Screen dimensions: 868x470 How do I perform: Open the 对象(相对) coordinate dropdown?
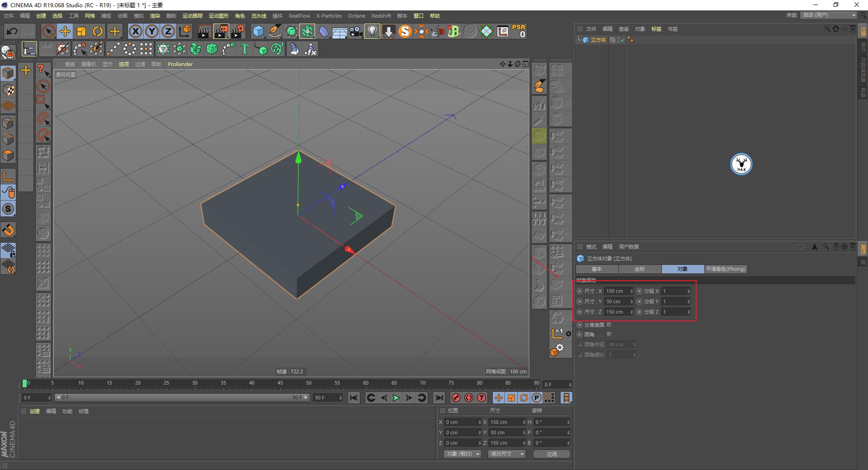(x=462, y=454)
